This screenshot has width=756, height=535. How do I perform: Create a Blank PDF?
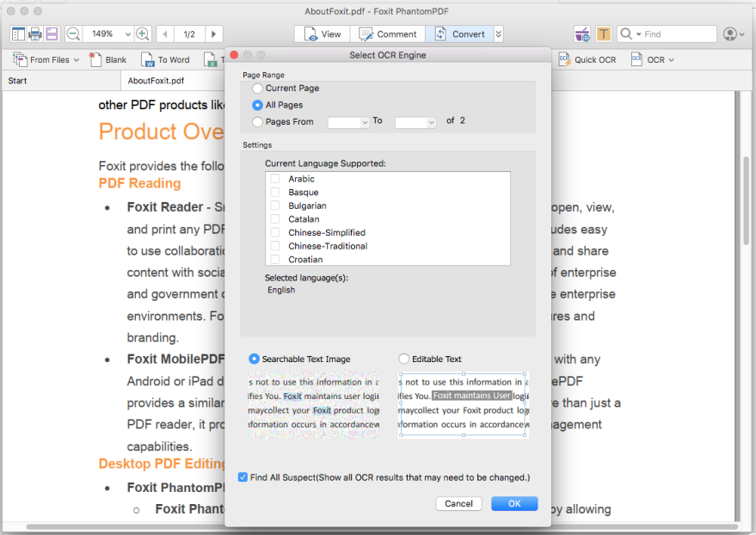tap(108, 59)
